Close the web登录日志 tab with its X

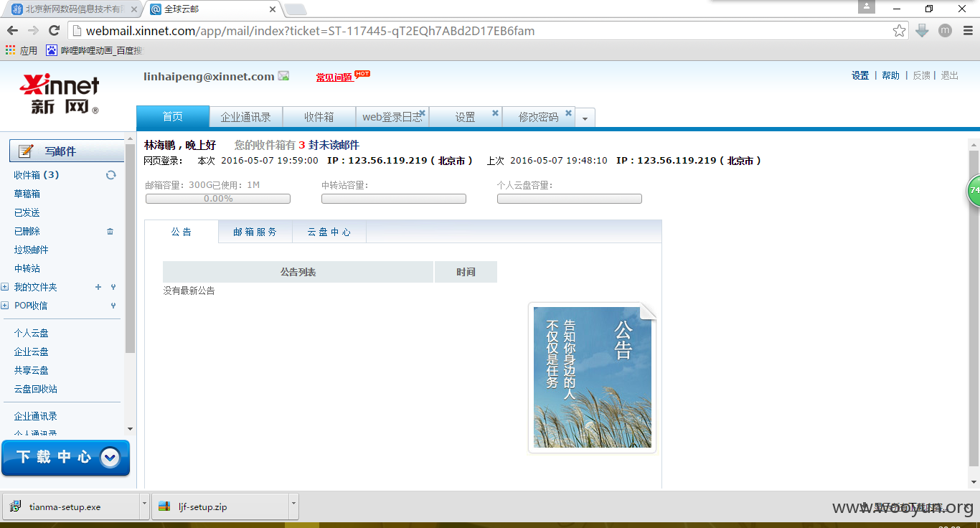click(x=422, y=113)
